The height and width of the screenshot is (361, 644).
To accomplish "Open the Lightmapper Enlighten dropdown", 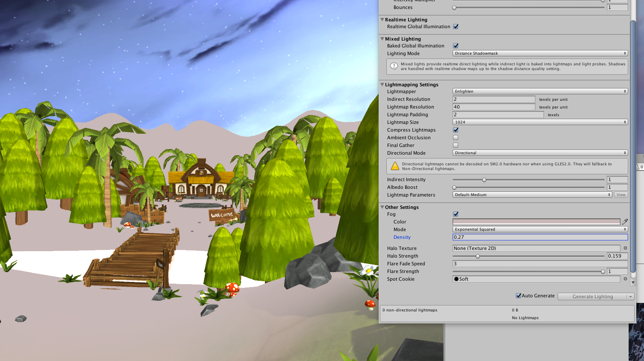I will point(540,91).
